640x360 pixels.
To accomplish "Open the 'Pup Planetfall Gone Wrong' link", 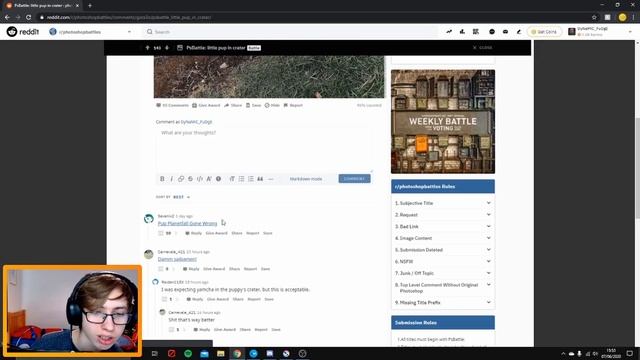I will pos(187,223).
